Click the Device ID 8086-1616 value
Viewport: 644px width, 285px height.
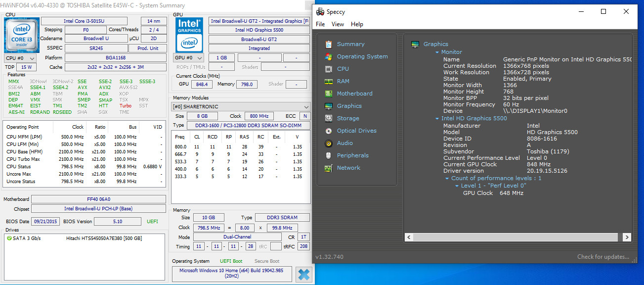pyautogui.click(x=542, y=139)
